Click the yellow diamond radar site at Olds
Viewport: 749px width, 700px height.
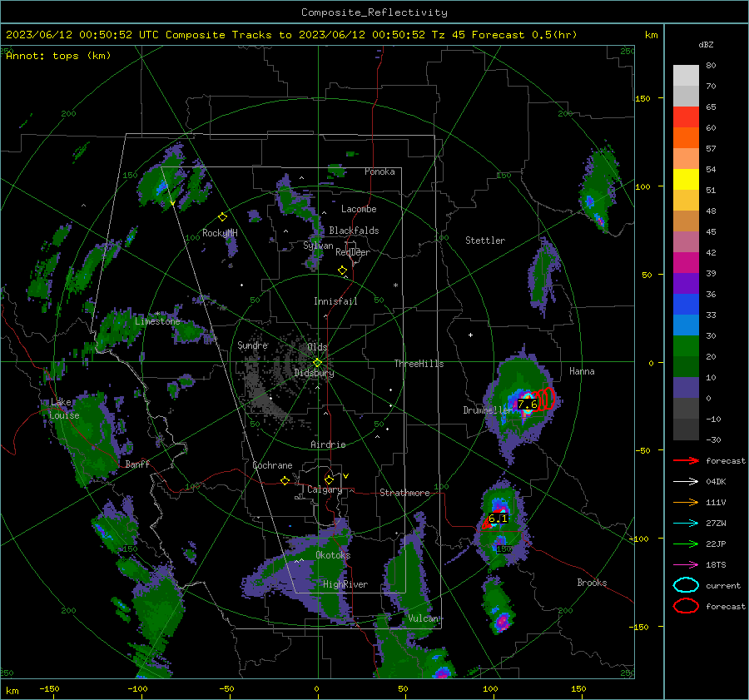tap(317, 362)
